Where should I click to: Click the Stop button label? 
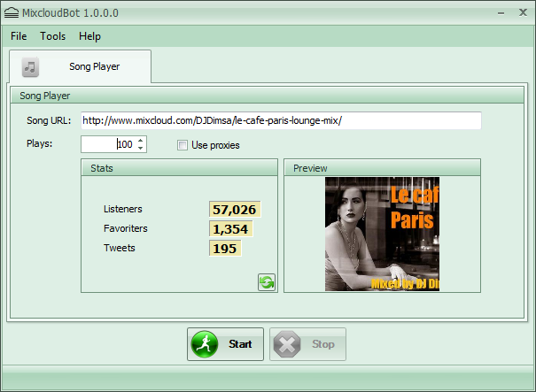(323, 344)
